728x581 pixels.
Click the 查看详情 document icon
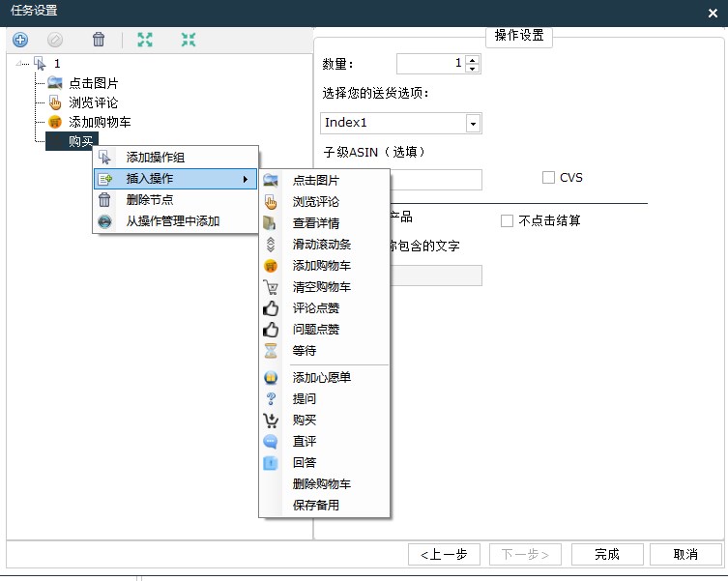coord(270,223)
